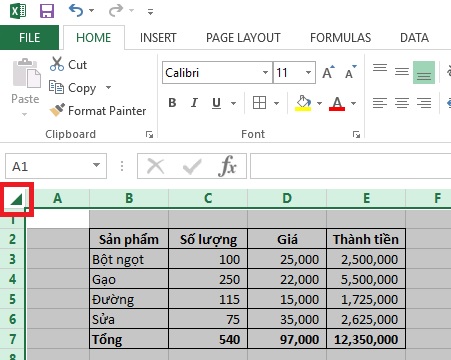This screenshot has width=451, height=360.
Task: Click inside the formula bar input
Action: [350, 166]
